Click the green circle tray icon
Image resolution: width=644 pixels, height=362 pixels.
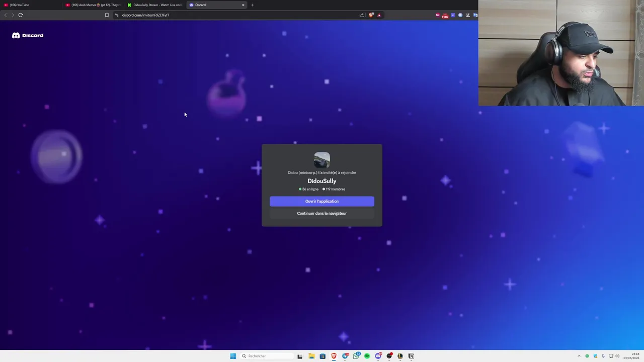(587, 356)
